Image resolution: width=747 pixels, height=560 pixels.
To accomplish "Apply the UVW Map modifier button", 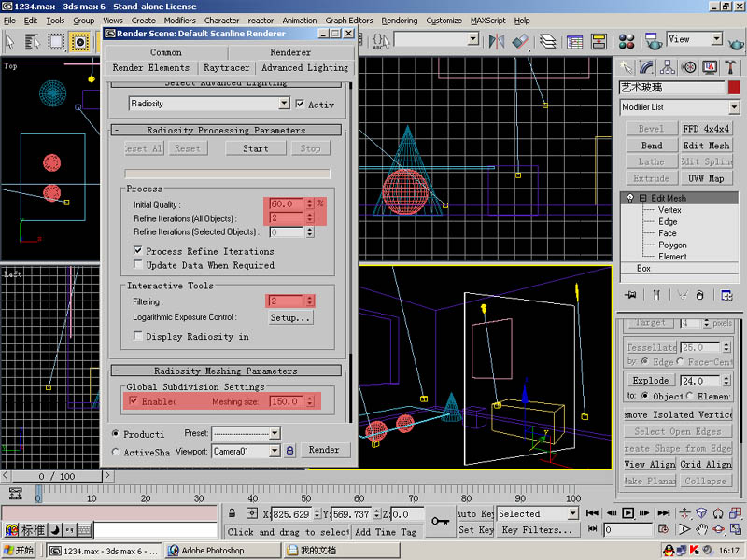I will point(706,178).
